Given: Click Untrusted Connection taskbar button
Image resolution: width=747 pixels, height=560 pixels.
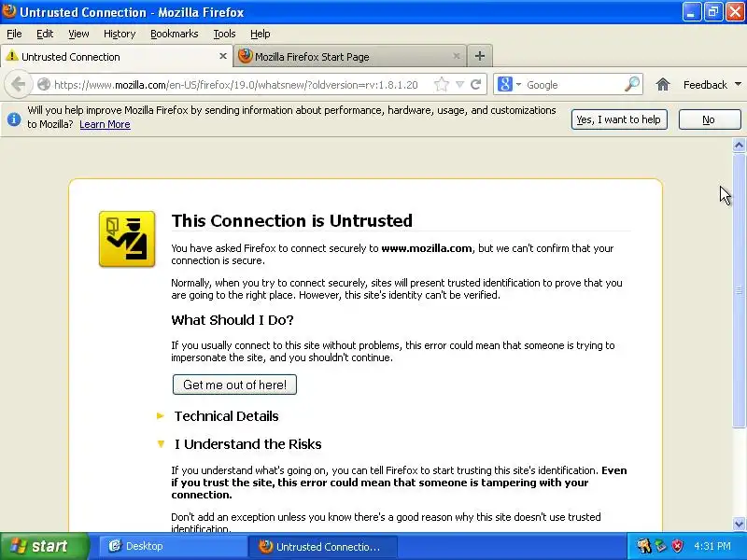Looking at the screenshot, I should [323, 546].
